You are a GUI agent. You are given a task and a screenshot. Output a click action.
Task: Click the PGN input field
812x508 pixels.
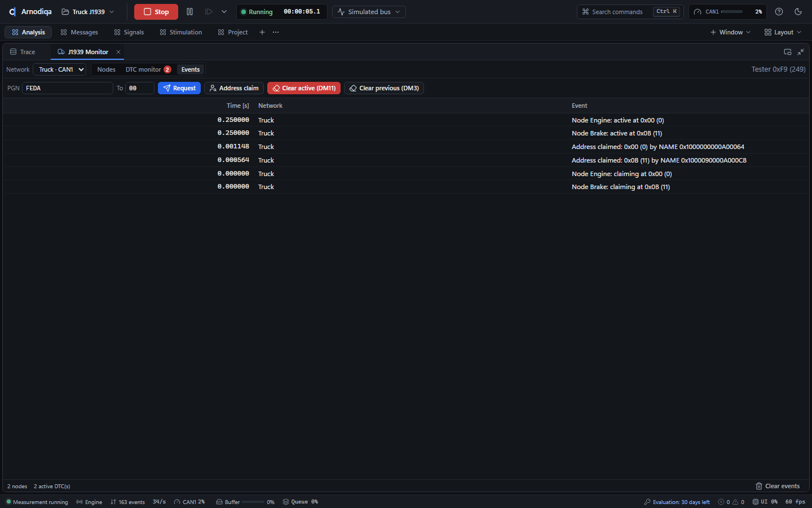coord(68,88)
